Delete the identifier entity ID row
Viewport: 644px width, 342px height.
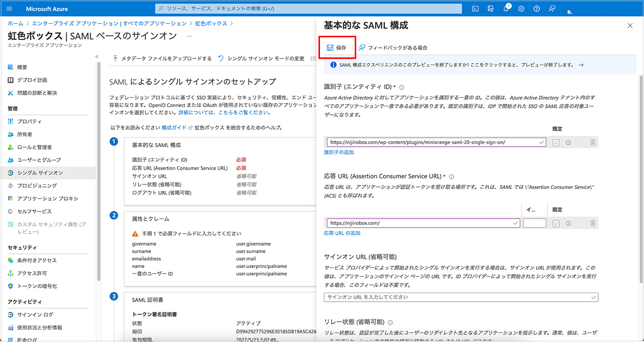[593, 143]
